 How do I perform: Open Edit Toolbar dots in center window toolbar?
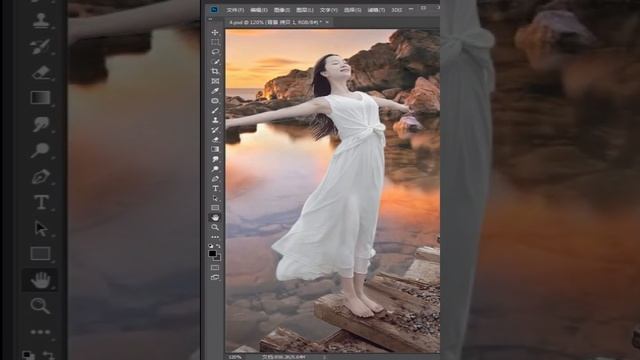[215, 237]
